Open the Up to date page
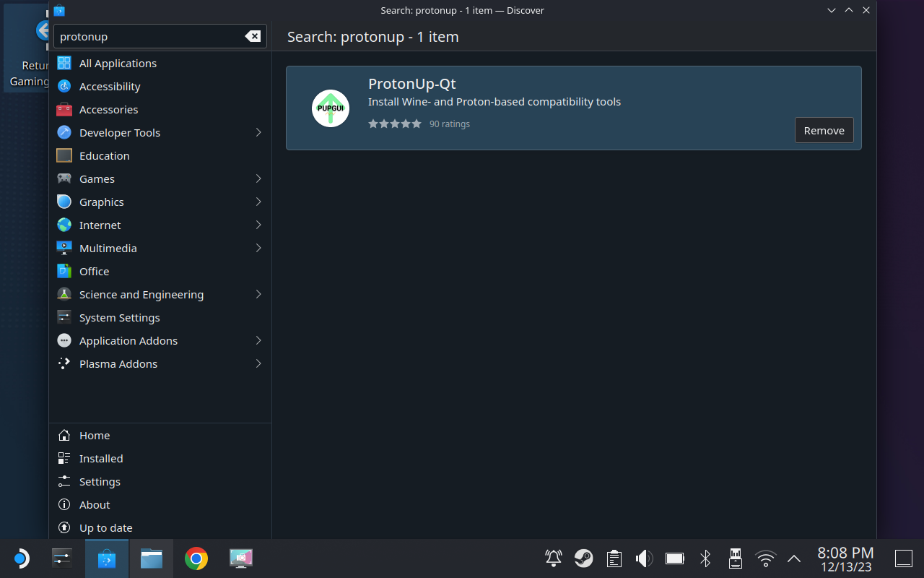The width and height of the screenshot is (924, 578). 160,527
